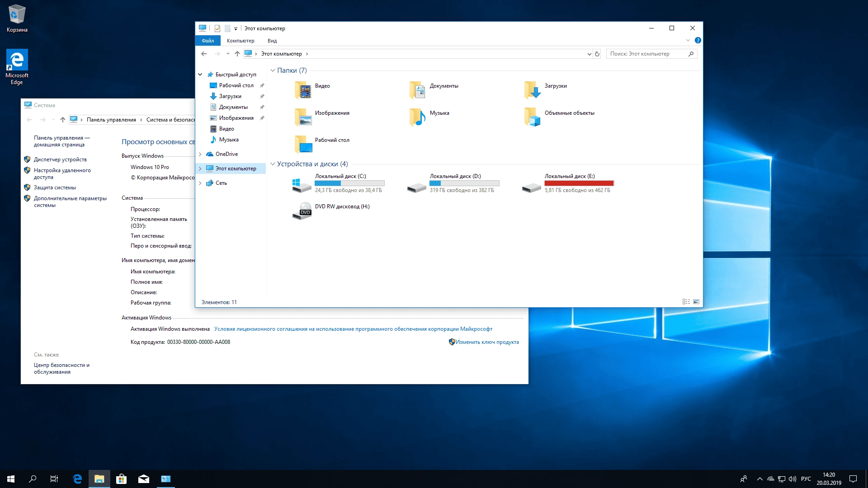Open the Рабочий стол folder in Папки
The image size is (868, 488).
click(x=321, y=144)
